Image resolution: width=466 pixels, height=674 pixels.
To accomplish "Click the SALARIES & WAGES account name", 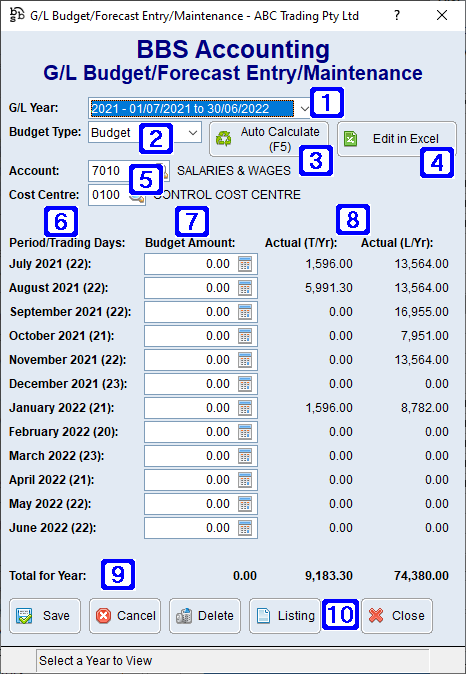I will click(x=234, y=171).
